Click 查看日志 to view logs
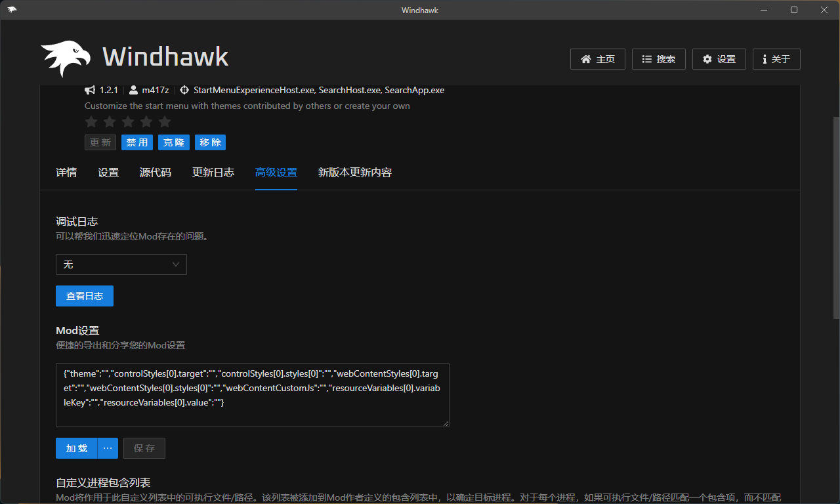The height and width of the screenshot is (504, 840). [x=85, y=296]
